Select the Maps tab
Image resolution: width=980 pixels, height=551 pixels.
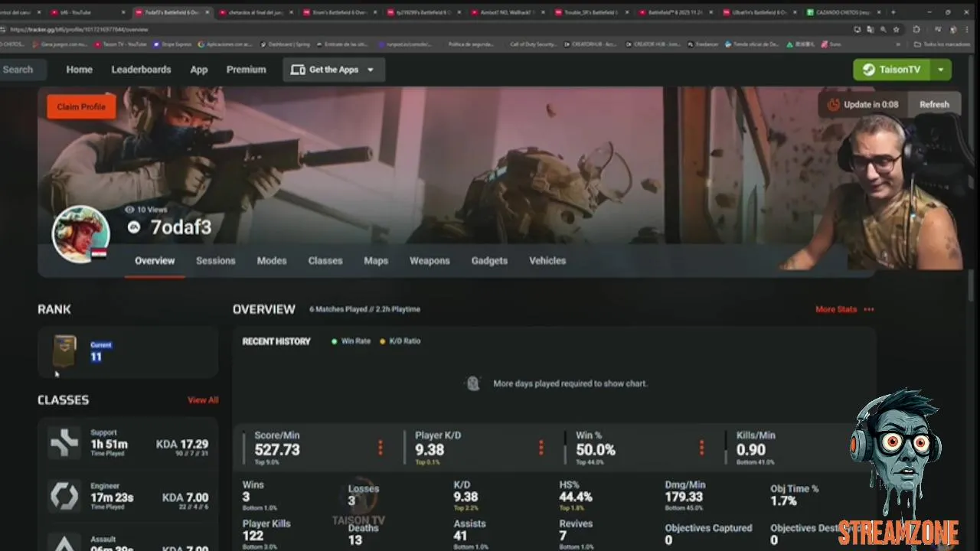click(x=376, y=261)
